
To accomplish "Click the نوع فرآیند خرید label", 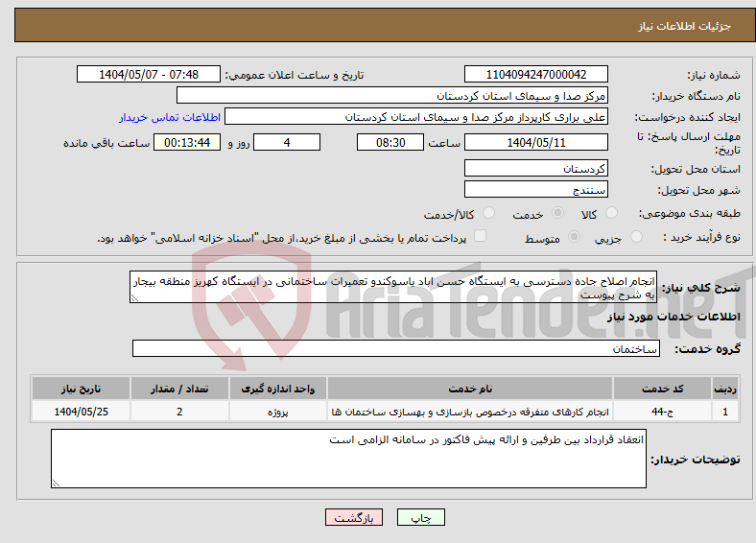I will (x=702, y=237).
